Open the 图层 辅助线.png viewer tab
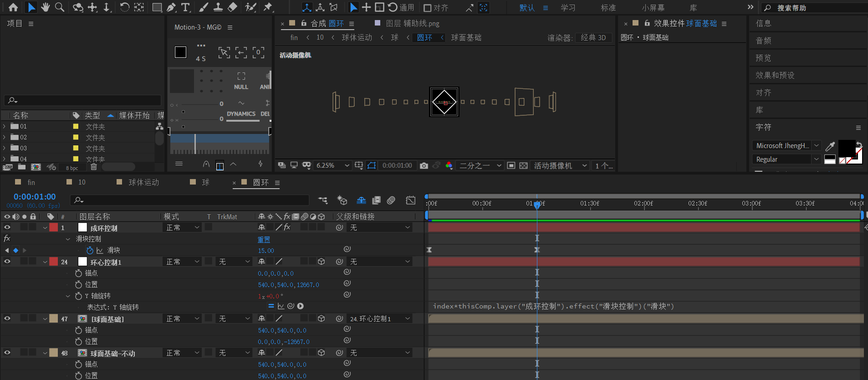Image resolution: width=868 pixels, height=380 pixels. click(412, 23)
